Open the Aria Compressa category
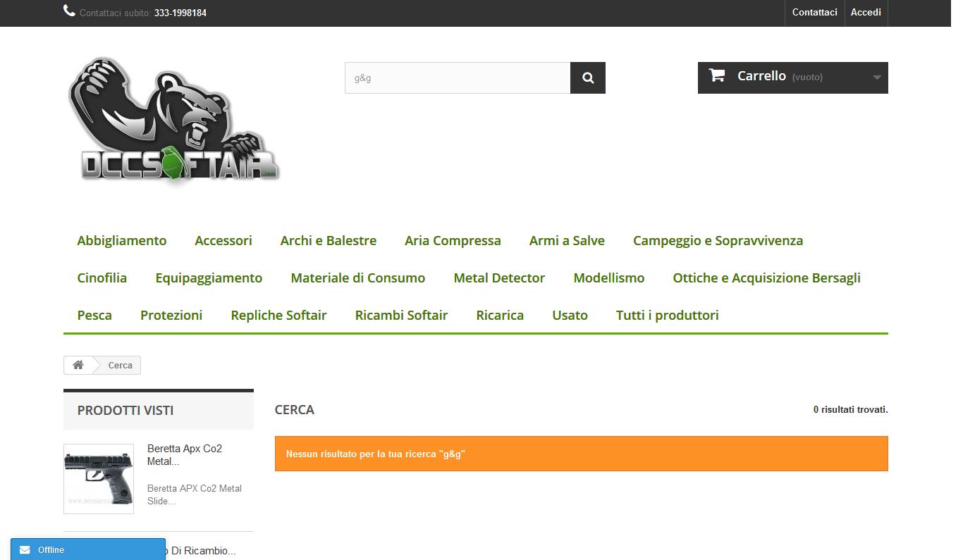The width and height of the screenshot is (963, 560). click(453, 240)
